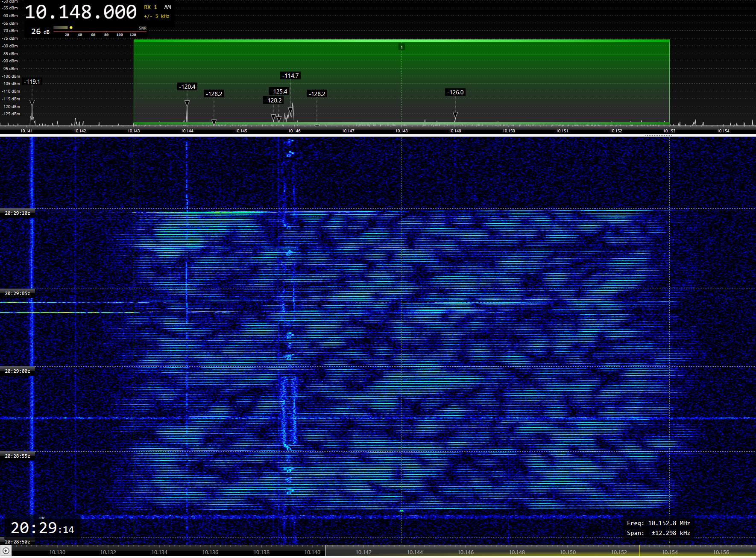Select the -120.4 peak marker triangle

[187, 103]
